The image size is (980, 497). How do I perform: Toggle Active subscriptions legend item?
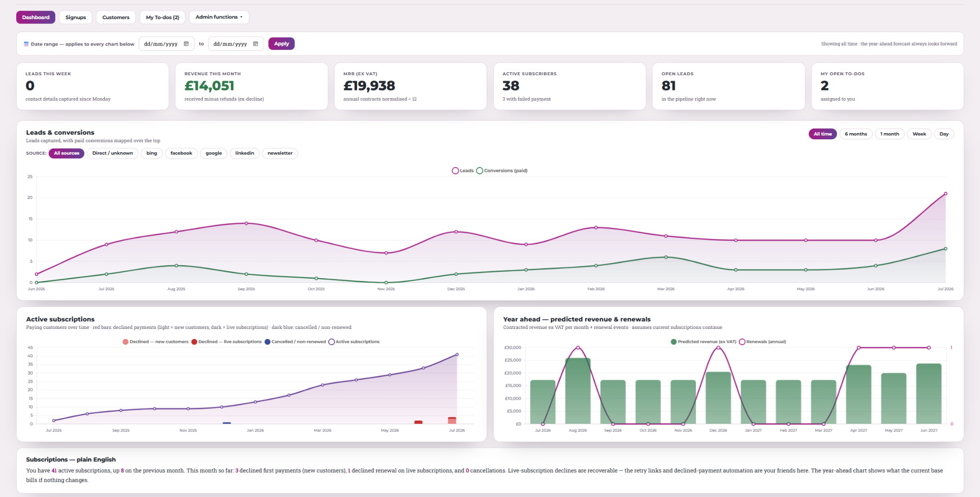[x=354, y=342]
